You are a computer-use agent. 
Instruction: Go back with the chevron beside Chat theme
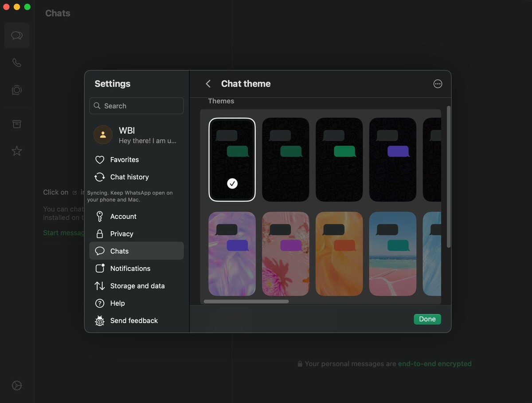pyautogui.click(x=208, y=83)
